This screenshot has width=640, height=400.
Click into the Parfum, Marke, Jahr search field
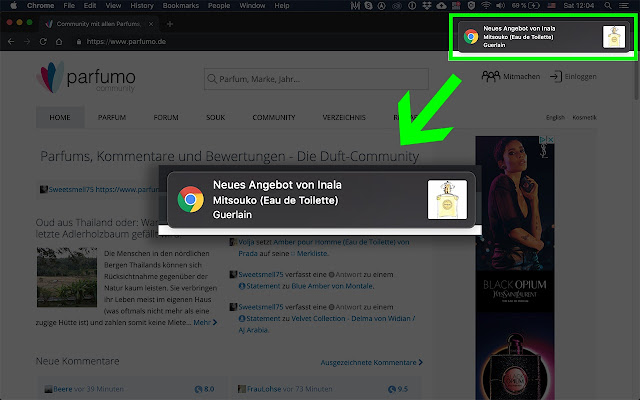[x=316, y=79]
